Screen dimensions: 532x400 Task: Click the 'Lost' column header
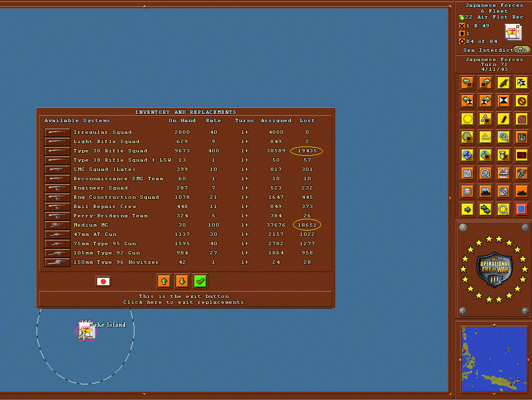tap(307, 121)
